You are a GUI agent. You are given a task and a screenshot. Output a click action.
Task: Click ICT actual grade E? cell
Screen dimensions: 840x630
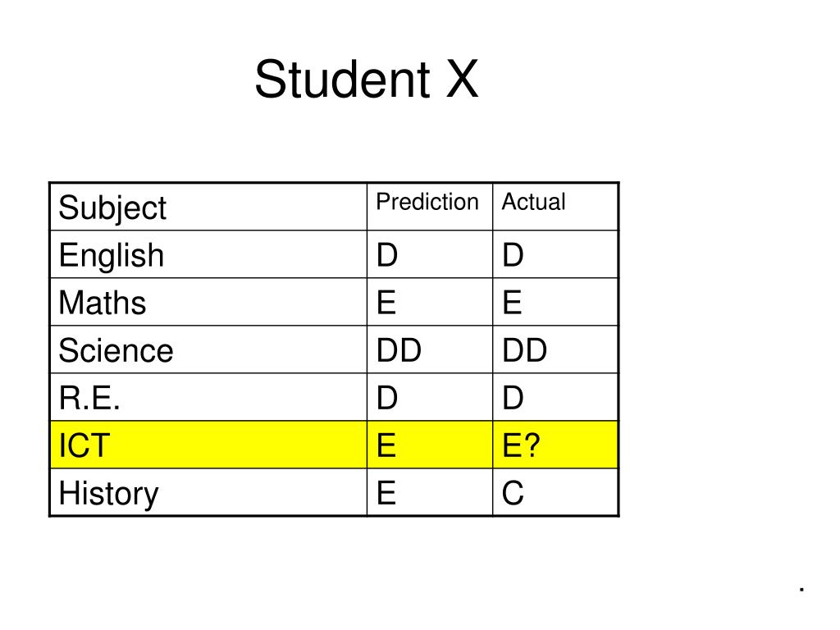(555, 445)
